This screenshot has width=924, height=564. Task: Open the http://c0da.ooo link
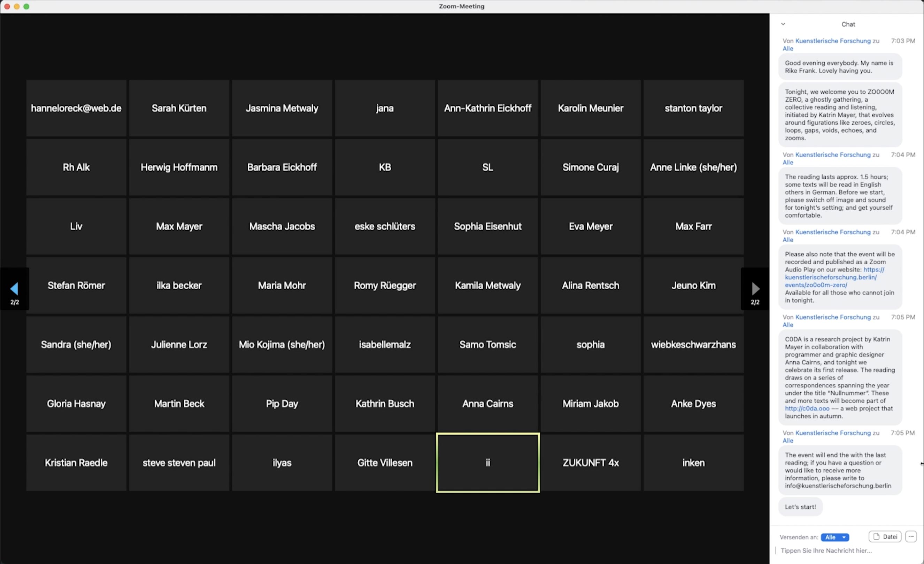[807, 408]
